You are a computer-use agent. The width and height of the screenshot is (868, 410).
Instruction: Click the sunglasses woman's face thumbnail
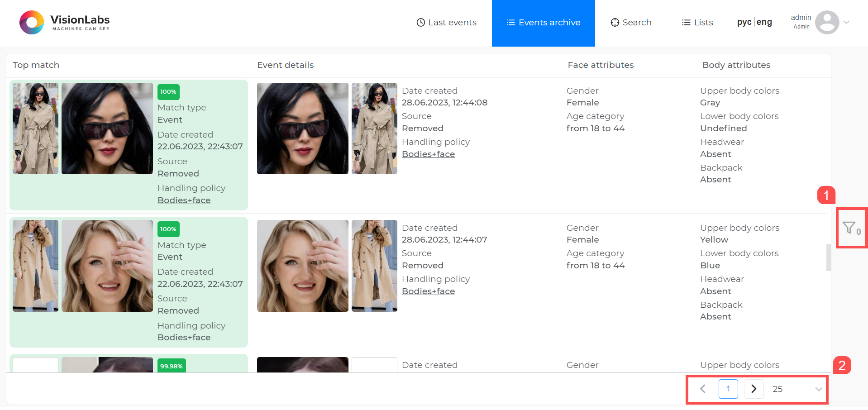[302, 128]
